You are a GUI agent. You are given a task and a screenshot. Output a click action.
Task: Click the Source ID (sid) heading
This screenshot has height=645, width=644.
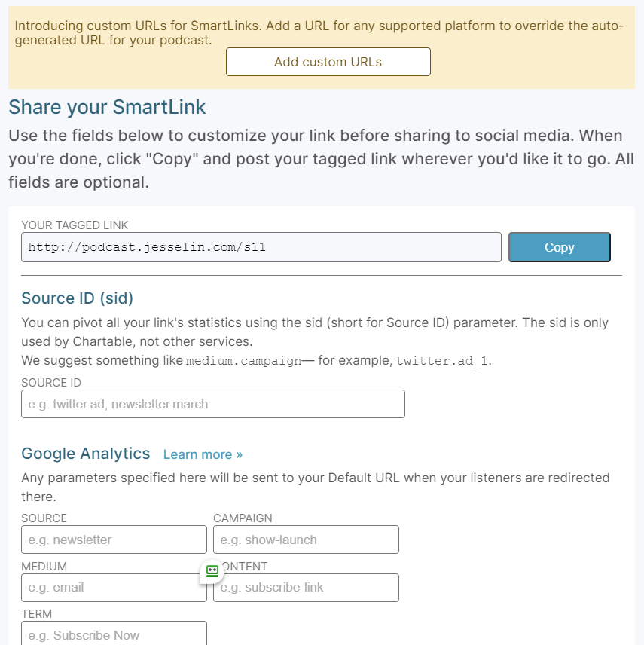tap(78, 298)
